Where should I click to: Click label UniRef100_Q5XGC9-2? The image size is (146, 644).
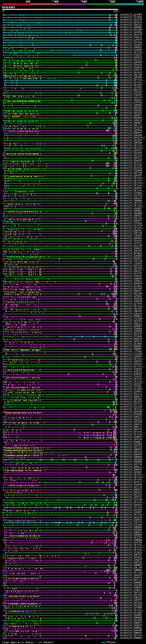click(132, 138)
